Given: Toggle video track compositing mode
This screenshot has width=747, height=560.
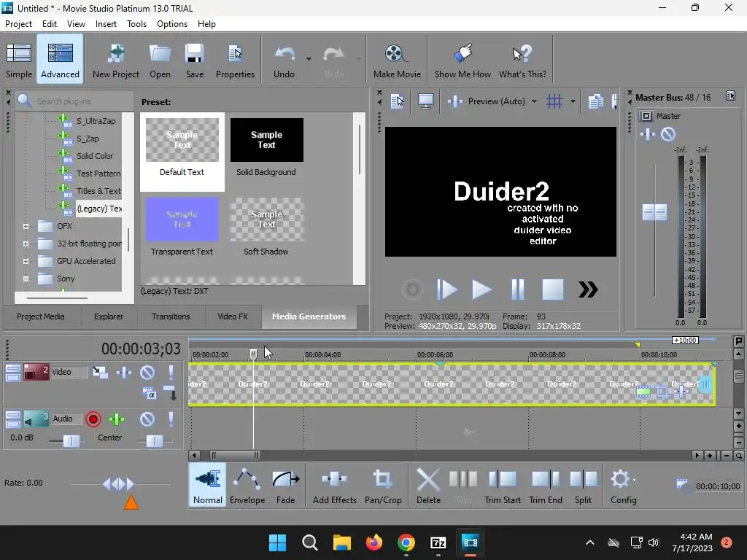Looking at the screenshot, I should point(150,394).
